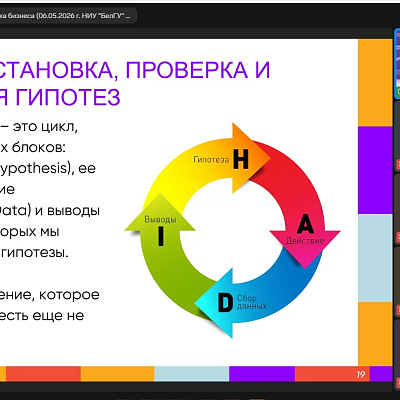
Task: Click the red muted-mic icon on the third participant tile
Action: coord(398,237)
